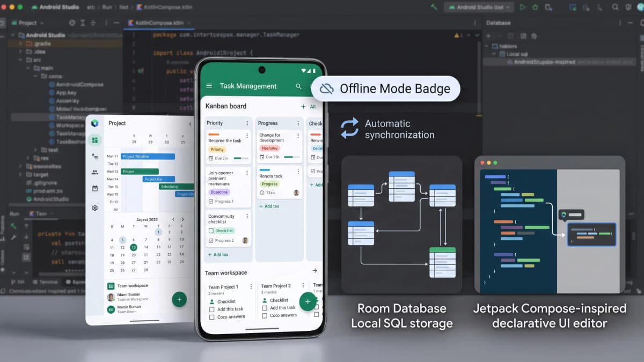Tap the green plus floating button on phone
Screen dimensions: 644x362
[x=308, y=301]
